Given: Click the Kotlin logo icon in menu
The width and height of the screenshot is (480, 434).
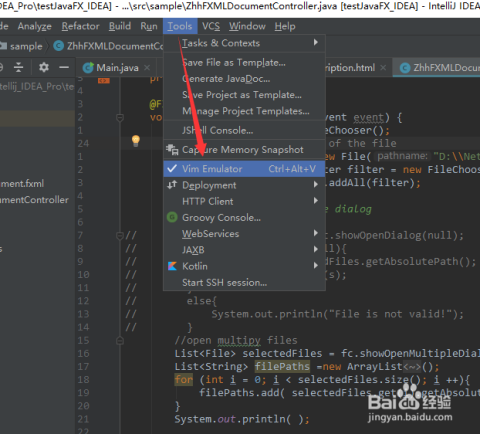Looking at the screenshot, I should point(172,266).
